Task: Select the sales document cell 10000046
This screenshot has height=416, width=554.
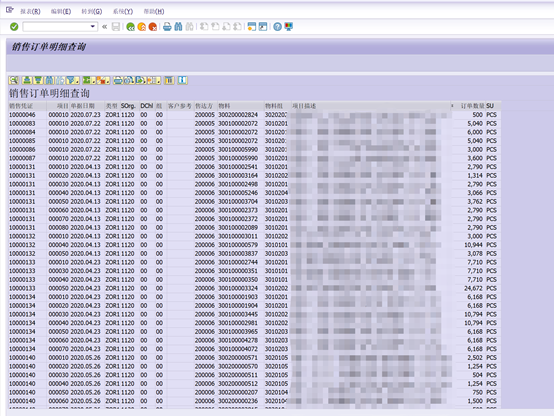Action: point(22,115)
